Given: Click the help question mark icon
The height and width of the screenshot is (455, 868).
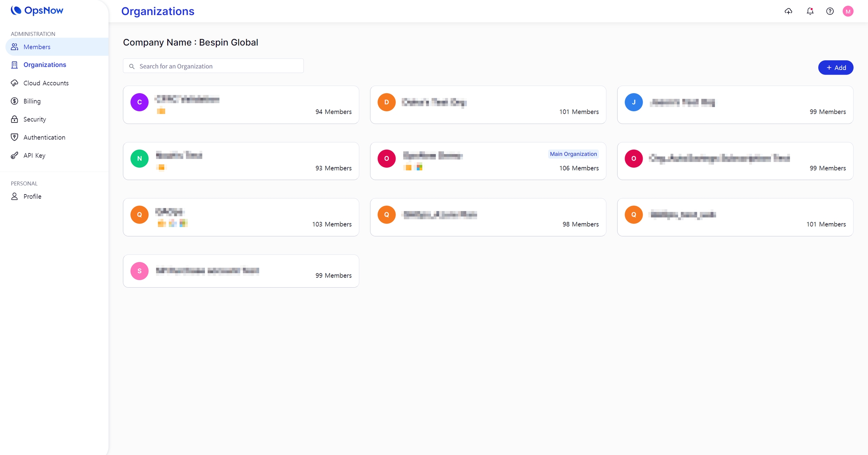Looking at the screenshot, I should pyautogui.click(x=830, y=11).
